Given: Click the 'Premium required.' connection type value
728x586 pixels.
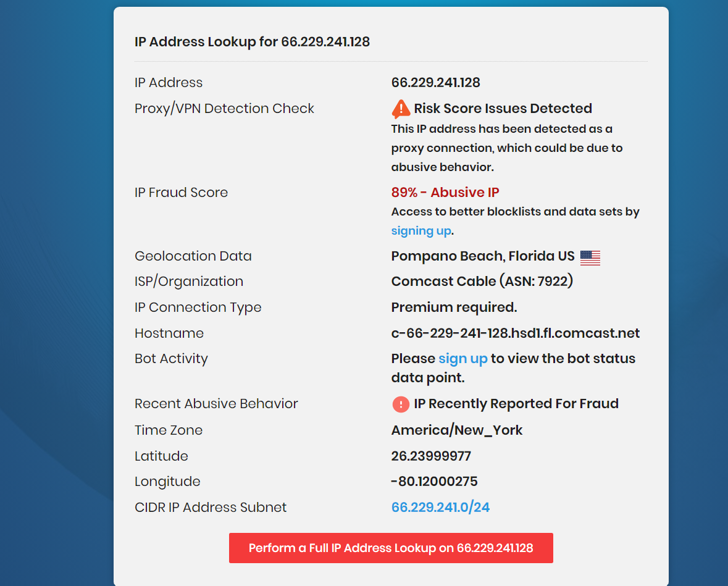Looking at the screenshot, I should tap(454, 308).
